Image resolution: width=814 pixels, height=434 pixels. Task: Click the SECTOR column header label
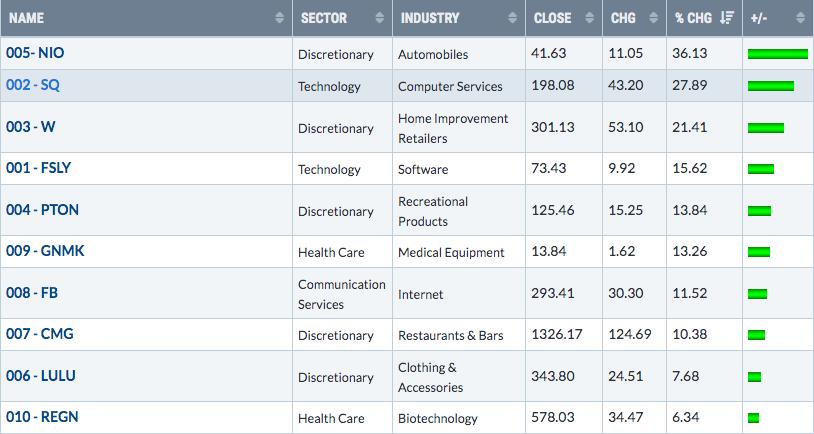(x=324, y=18)
